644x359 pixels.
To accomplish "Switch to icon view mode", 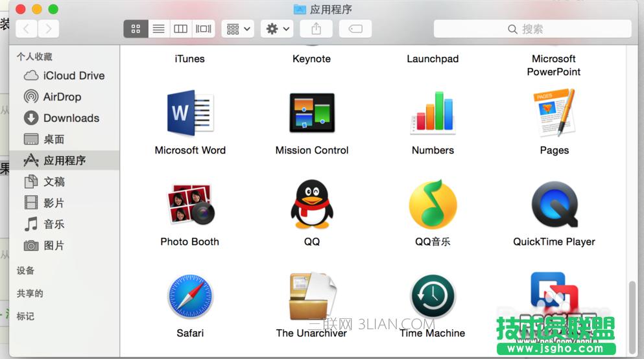I will point(136,29).
